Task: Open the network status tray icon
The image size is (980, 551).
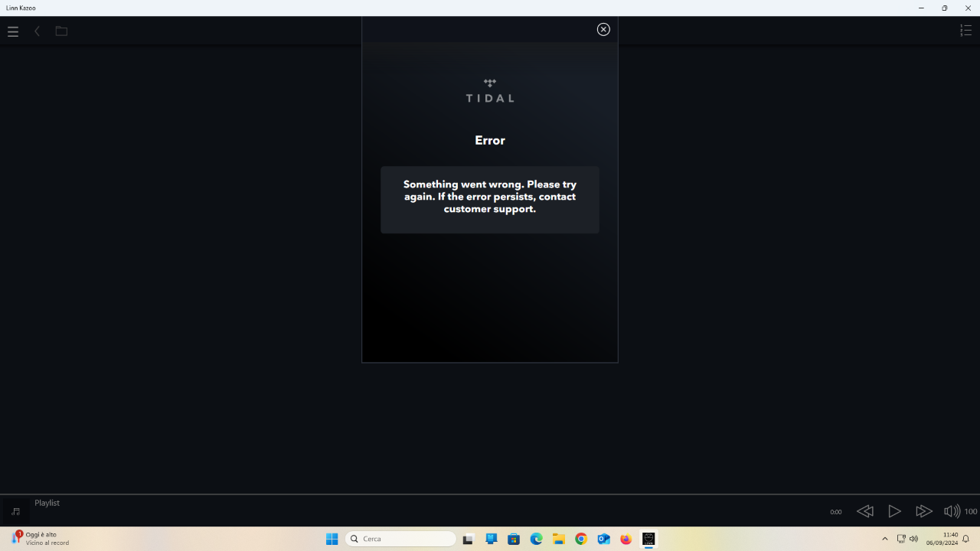Action: click(901, 539)
